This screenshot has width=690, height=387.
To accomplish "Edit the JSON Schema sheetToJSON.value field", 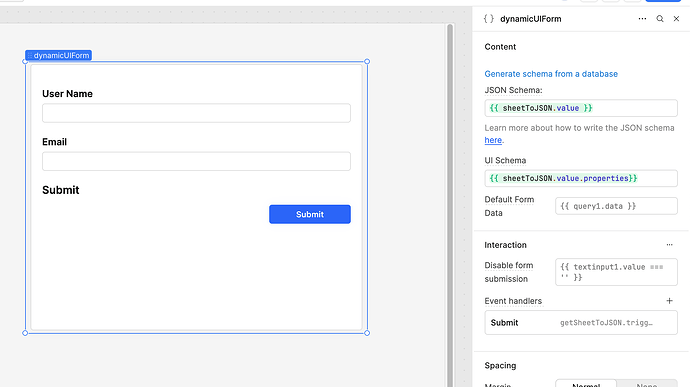I will pyautogui.click(x=581, y=108).
